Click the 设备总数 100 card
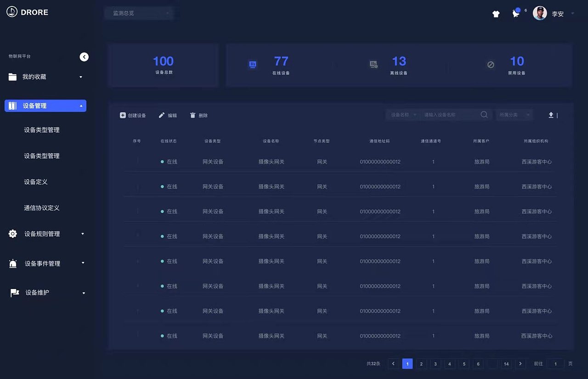This screenshot has width=588, height=379. pyautogui.click(x=163, y=65)
